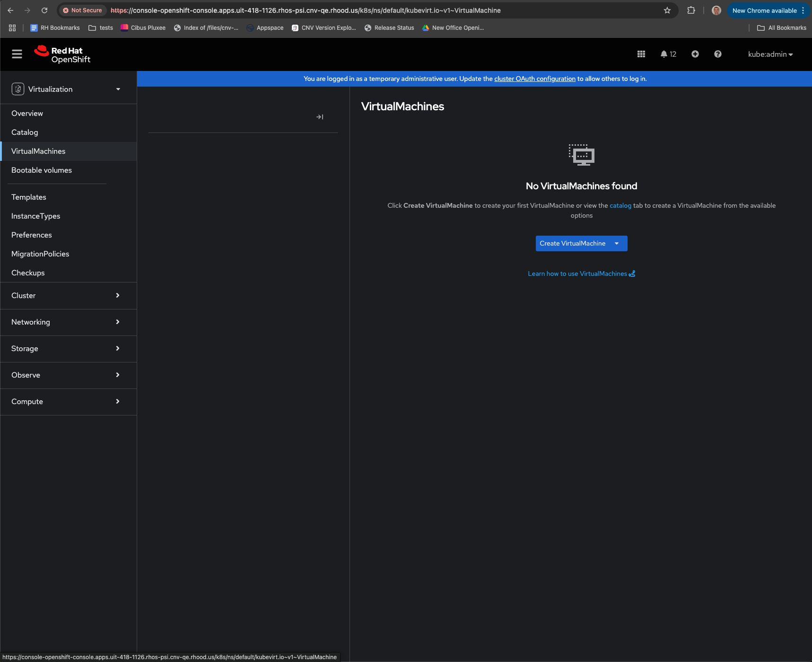812x662 pixels.
Task: Open the Chrome profile avatar
Action: (716, 10)
